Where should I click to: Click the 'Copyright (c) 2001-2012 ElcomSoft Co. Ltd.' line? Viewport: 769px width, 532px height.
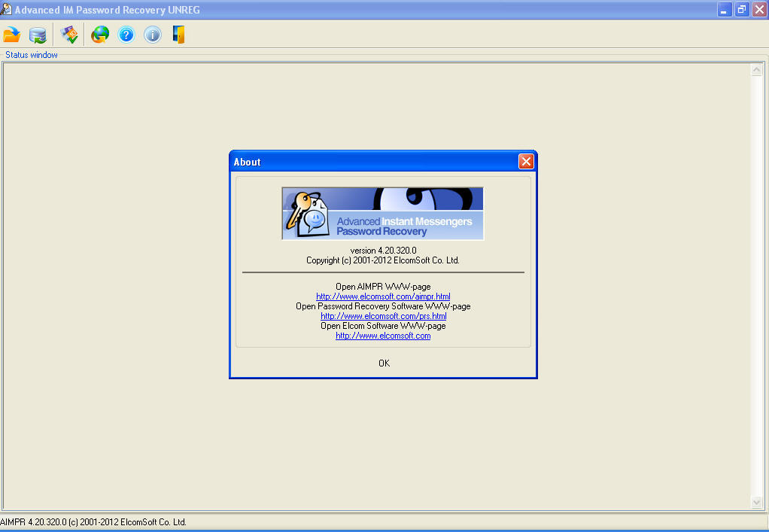tap(383, 260)
